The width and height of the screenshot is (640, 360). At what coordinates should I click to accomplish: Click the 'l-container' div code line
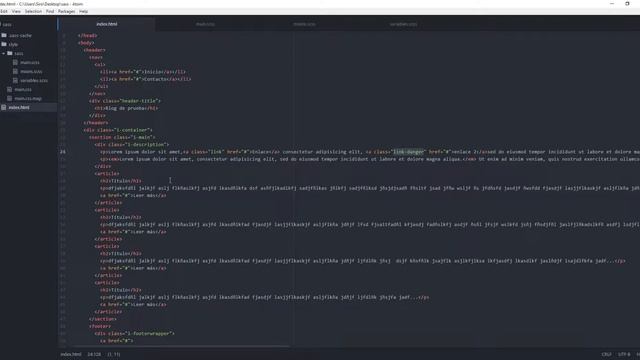coord(118,130)
